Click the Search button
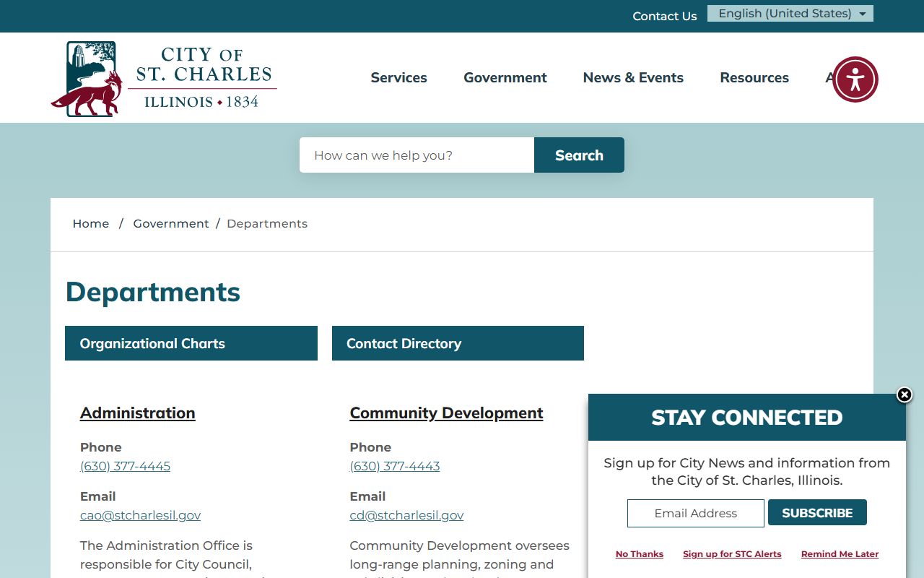Image resolution: width=924 pixels, height=578 pixels. click(x=579, y=155)
